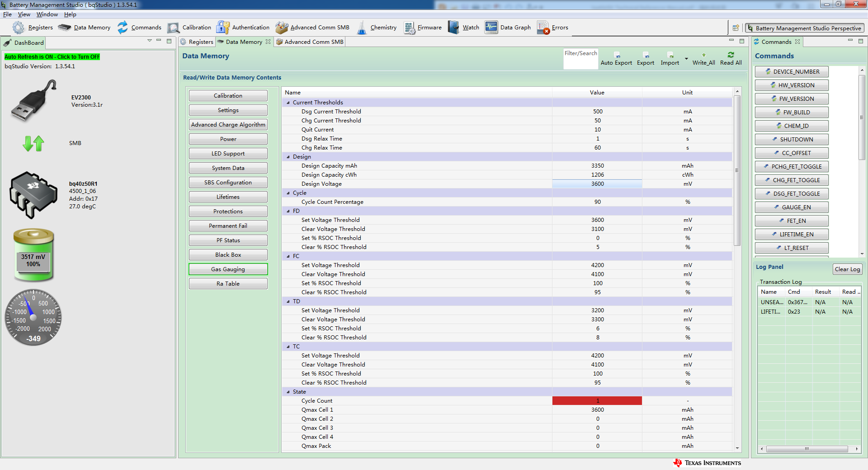Turn off Auto Refresh in the DashBoard
The image size is (868, 470).
(x=52, y=57)
